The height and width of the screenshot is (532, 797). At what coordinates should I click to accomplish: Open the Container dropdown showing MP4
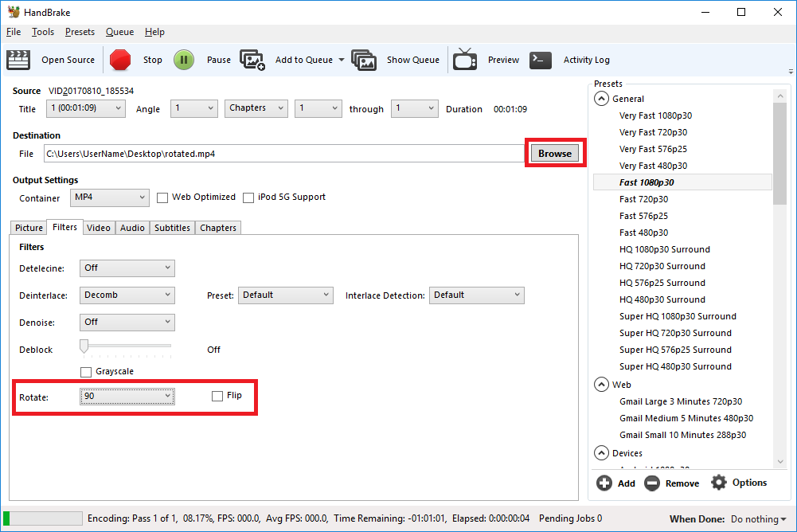tap(109, 198)
